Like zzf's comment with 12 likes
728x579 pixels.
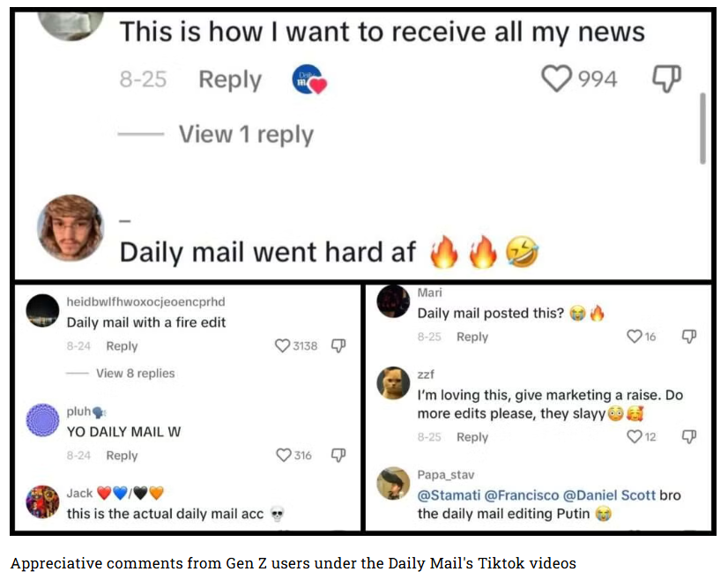click(x=634, y=436)
